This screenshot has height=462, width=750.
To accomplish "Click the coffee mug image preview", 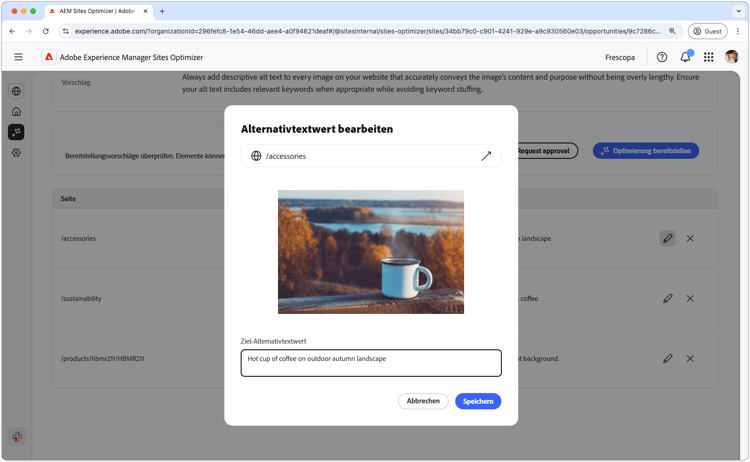I will coord(371,252).
